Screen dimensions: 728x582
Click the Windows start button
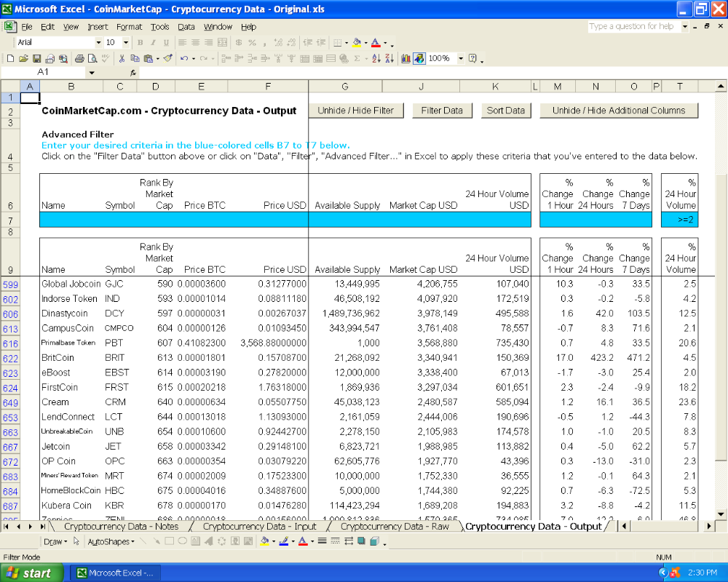click(31, 573)
